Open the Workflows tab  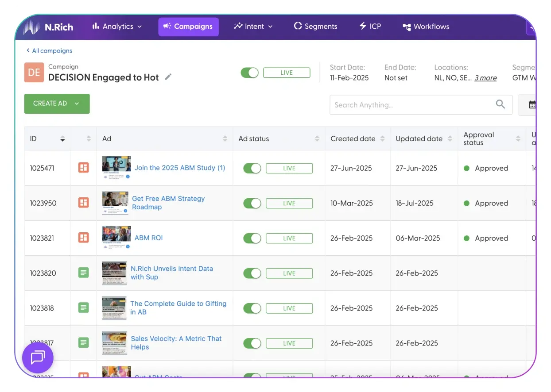(426, 27)
